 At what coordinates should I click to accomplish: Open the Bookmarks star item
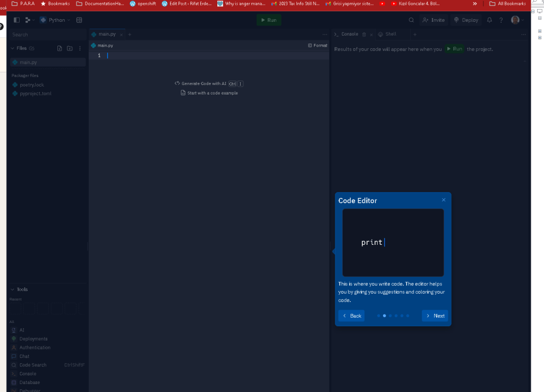(55, 4)
